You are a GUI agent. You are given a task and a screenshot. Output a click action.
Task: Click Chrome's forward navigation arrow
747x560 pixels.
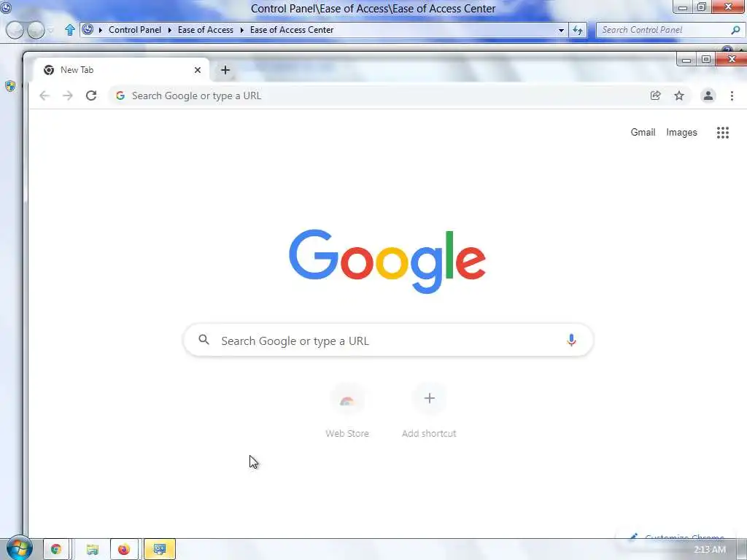68,96
